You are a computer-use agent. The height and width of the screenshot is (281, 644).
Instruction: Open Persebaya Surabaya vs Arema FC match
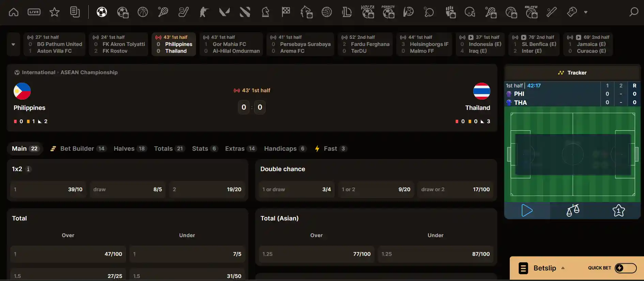tap(300, 44)
